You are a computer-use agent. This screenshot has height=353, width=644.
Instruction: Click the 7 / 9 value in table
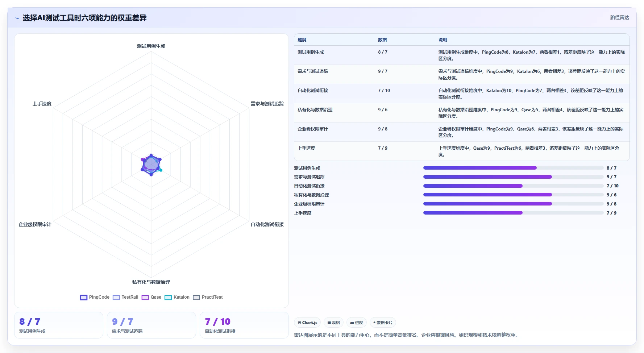click(x=383, y=148)
